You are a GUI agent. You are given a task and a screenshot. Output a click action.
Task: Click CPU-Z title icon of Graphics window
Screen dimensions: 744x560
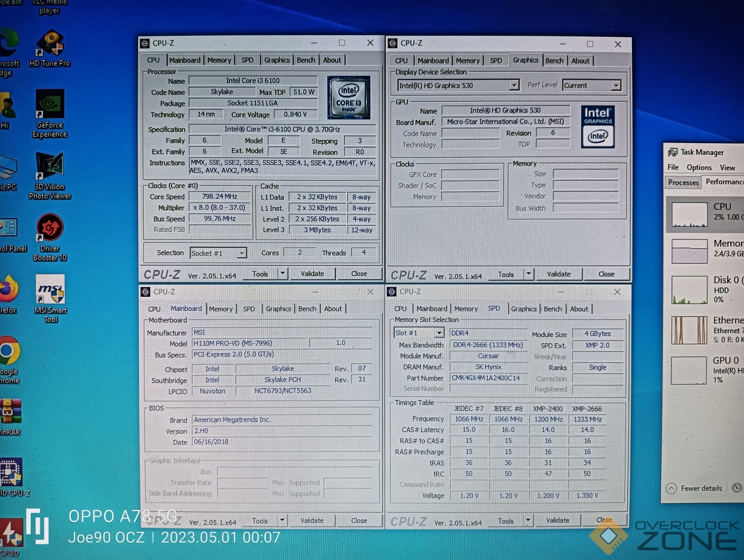(393, 43)
